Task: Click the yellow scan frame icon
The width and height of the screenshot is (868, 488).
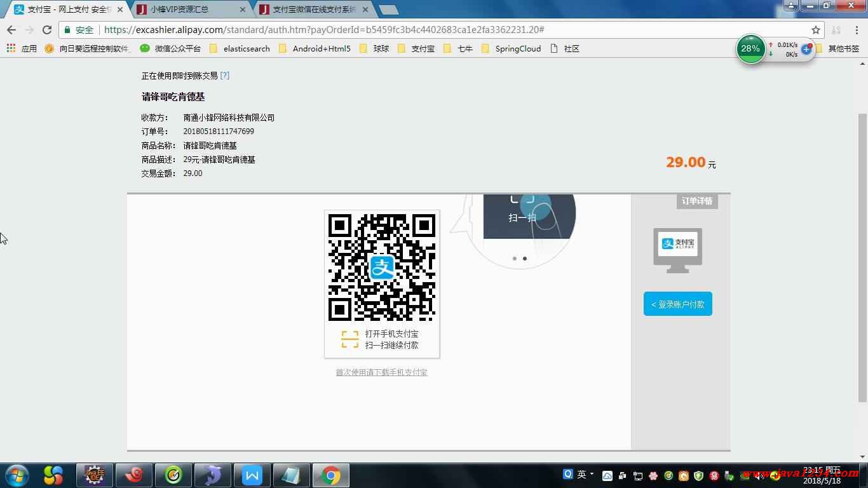Action: tap(350, 339)
